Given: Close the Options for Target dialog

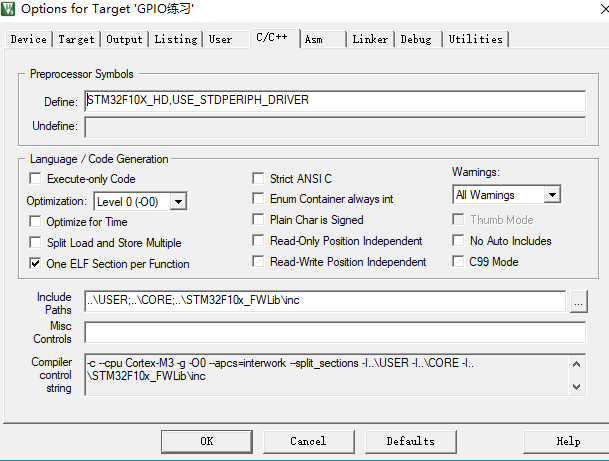Looking at the screenshot, I should click(604, 9).
